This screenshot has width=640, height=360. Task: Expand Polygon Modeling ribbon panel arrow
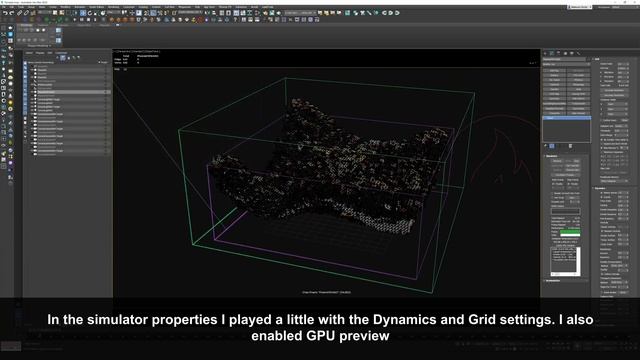[x=50, y=46]
